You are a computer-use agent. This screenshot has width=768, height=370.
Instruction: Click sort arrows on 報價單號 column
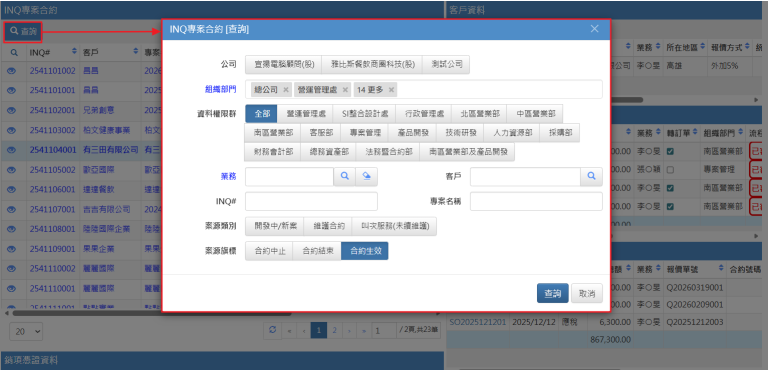point(721,269)
